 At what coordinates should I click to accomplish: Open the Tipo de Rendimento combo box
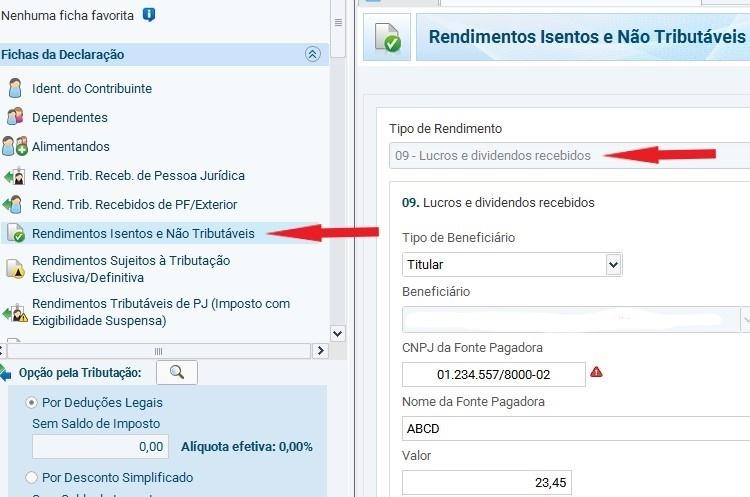click(x=569, y=155)
